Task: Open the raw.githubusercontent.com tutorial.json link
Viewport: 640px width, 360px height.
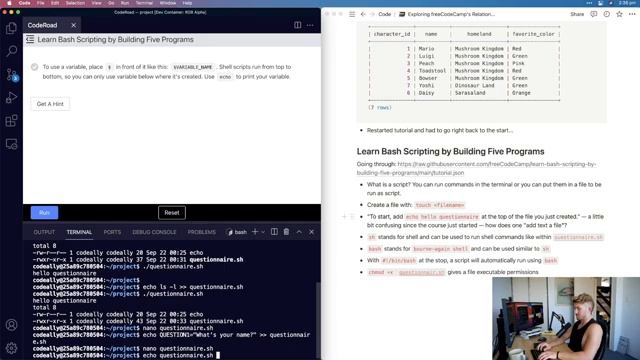Action: click(x=476, y=168)
